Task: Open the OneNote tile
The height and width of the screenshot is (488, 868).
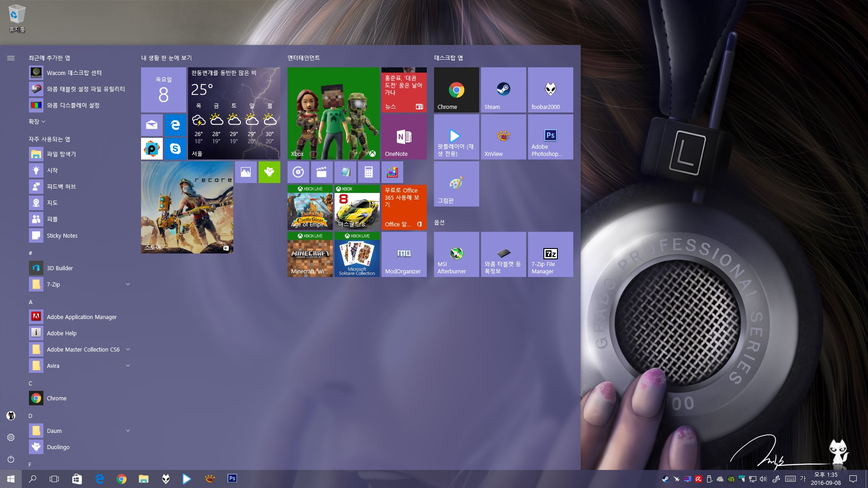Action: pyautogui.click(x=404, y=137)
